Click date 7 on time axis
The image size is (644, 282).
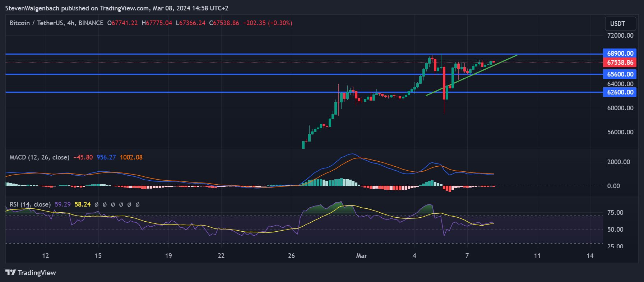coord(467,256)
